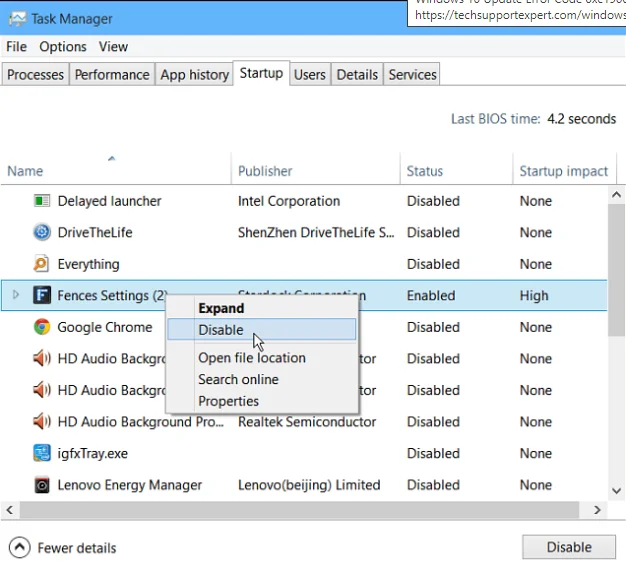Click the Task Manager title bar icon
The width and height of the screenshot is (626, 574).
point(17,19)
